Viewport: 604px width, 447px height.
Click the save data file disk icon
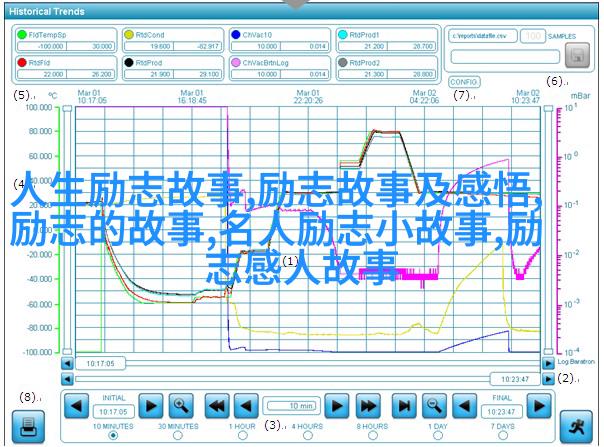[x=577, y=55]
